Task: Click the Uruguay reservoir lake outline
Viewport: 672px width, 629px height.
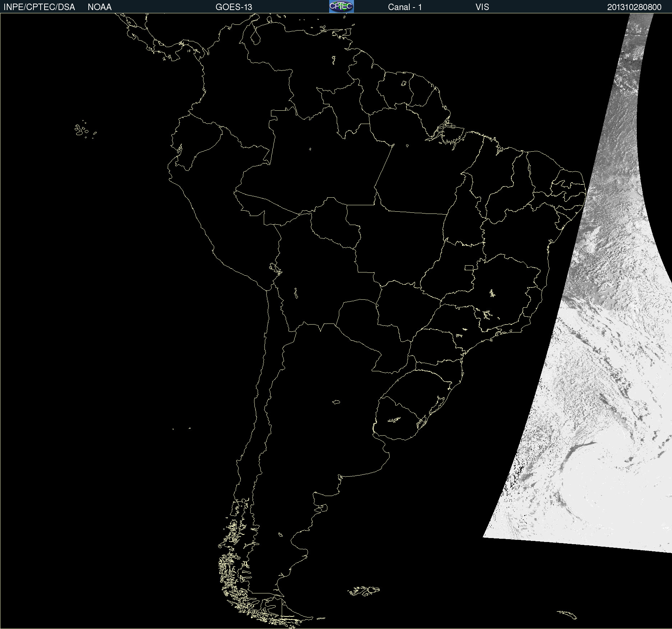Action: (394, 419)
